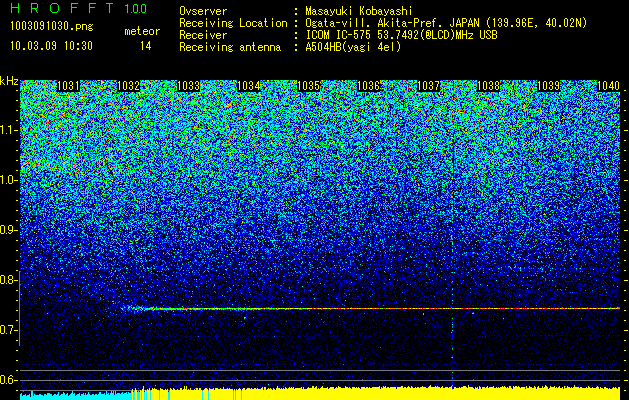Viewport: 629px width, 400px height.
Task: Click the 1035 time marker
Action: click(x=308, y=86)
